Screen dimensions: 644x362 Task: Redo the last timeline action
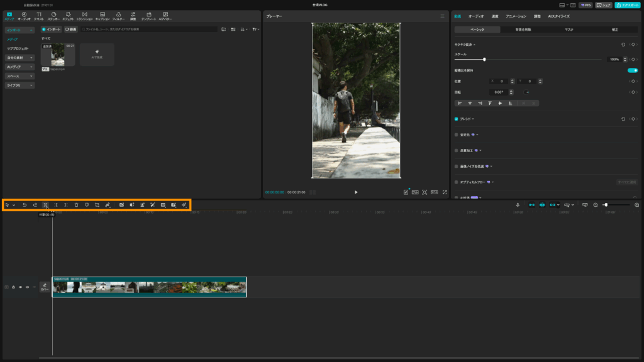(x=35, y=205)
